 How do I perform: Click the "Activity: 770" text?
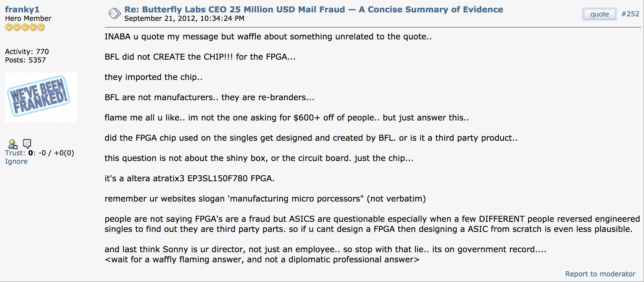pos(27,52)
